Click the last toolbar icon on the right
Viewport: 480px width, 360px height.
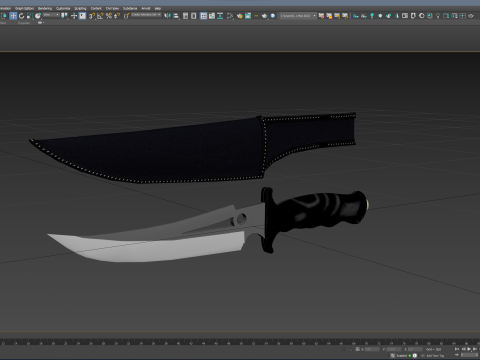pos(471,16)
